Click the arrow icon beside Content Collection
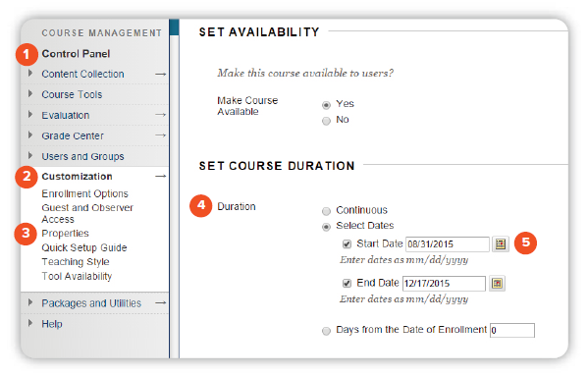The image size is (588, 377). [x=161, y=75]
